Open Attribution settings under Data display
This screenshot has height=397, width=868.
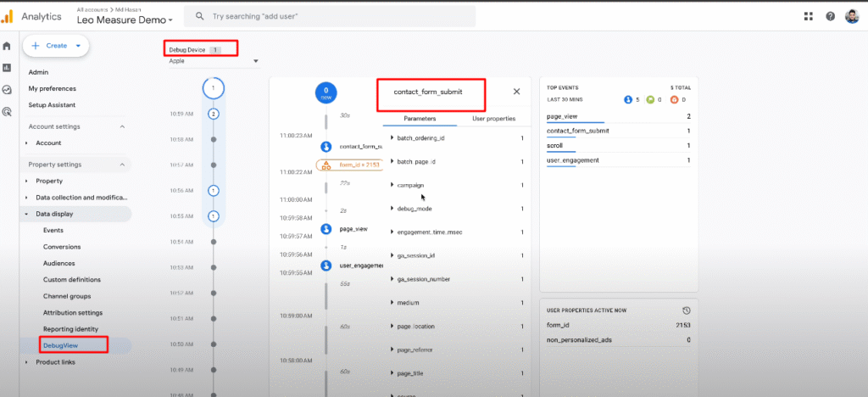pos(73,313)
